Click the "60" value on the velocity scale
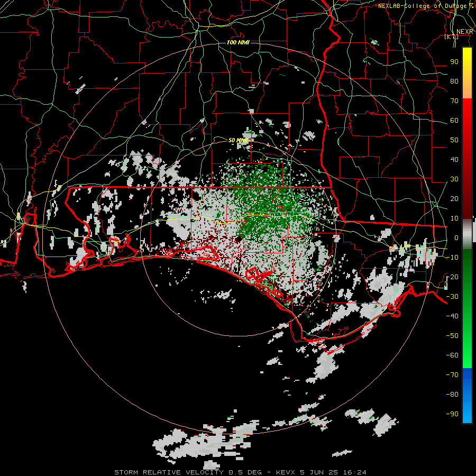This screenshot has height=476, width=476. pos(454,121)
